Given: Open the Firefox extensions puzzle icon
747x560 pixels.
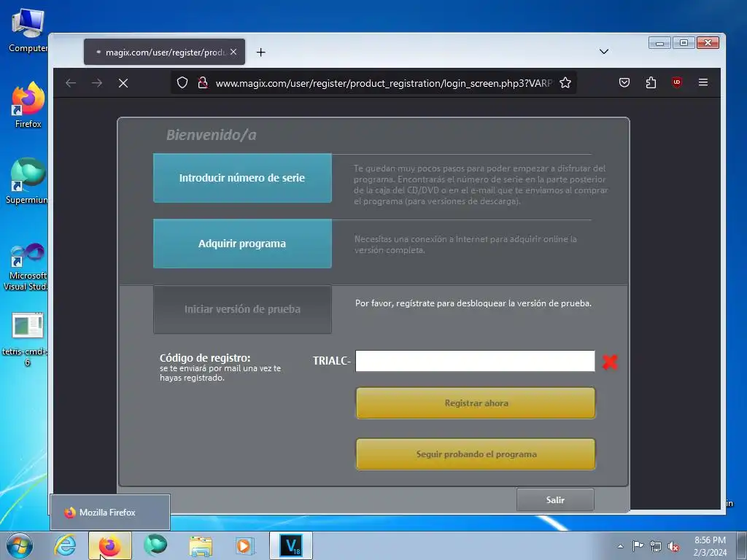Looking at the screenshot, I should click(x=651, y=83).
